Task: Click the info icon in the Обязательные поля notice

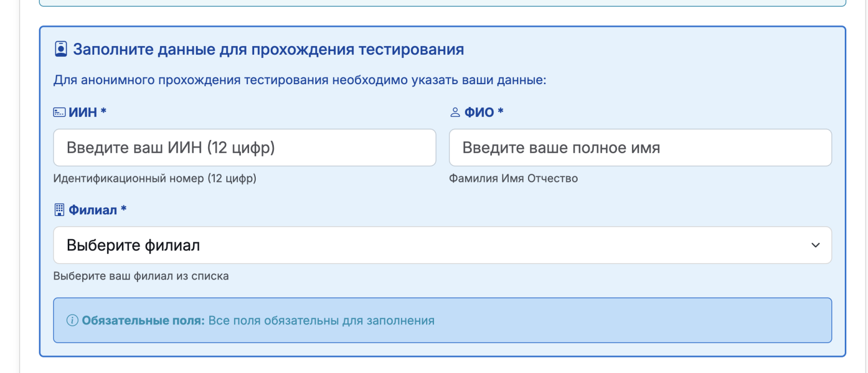Action: 73,320
